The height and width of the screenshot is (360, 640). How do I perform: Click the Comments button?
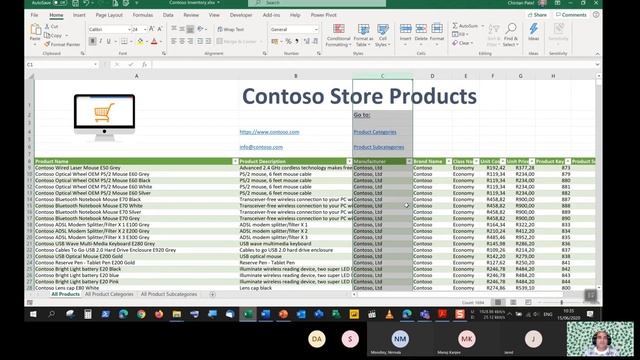pyautogui.click(x=571, y=15)
